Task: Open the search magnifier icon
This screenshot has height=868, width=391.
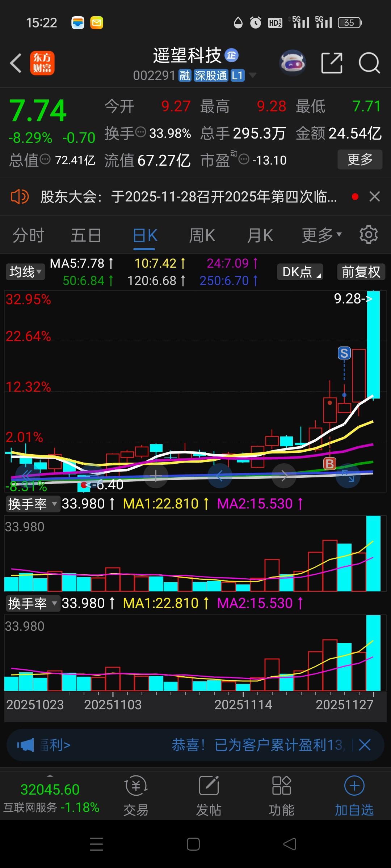Action: [x=369, y=63]
